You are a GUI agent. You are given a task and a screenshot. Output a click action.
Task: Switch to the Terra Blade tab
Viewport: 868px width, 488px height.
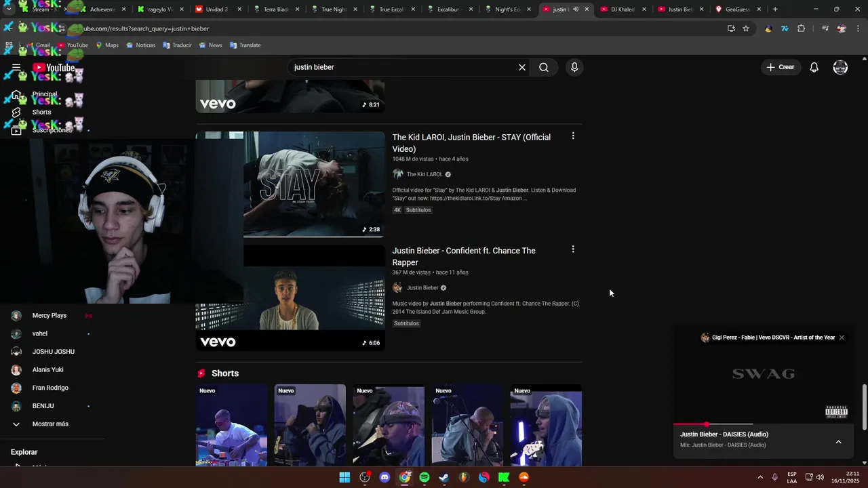point(275,9)
